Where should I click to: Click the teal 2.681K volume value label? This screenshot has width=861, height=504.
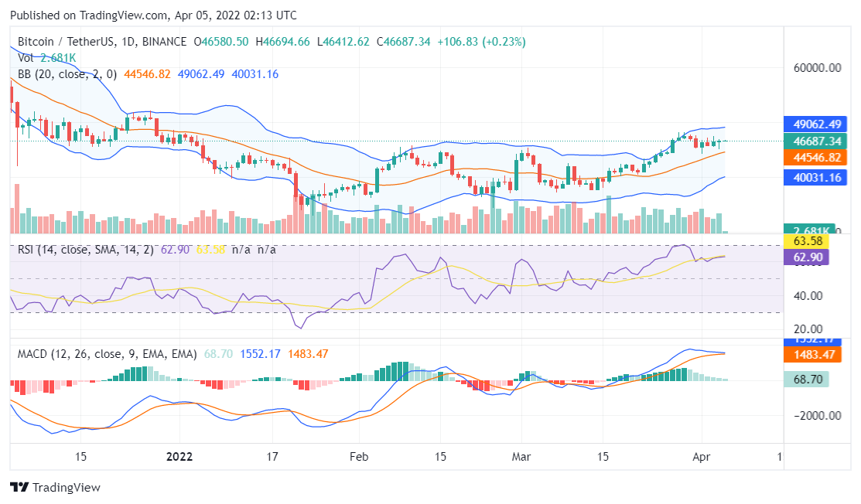click(810, 229)
